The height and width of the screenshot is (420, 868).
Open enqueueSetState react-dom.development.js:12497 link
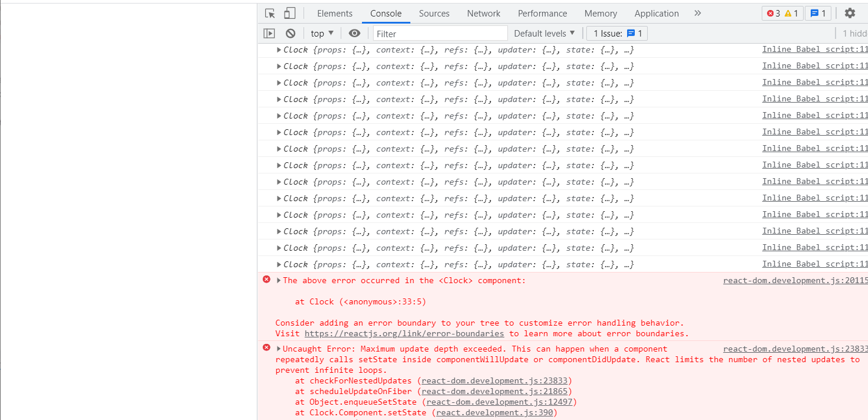[x=499, y=402]
